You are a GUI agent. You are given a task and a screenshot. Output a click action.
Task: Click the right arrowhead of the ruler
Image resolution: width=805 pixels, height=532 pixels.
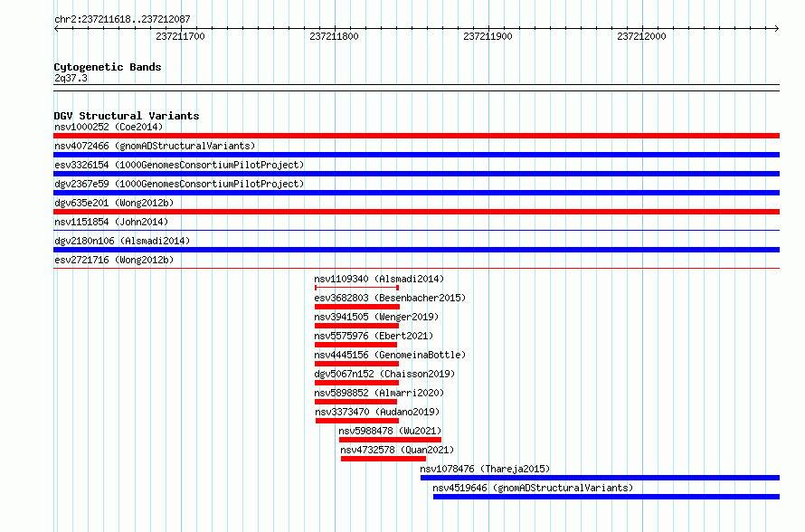tap(777, 29)
